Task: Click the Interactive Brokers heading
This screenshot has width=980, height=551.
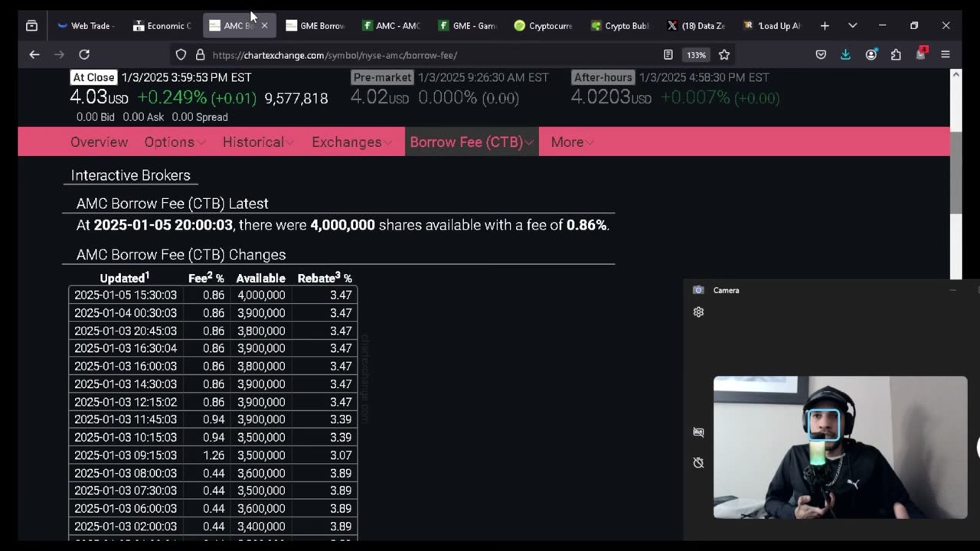Action: 130,175
